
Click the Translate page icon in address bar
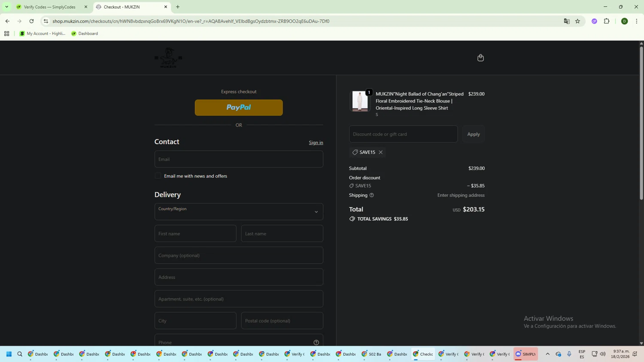click(567, 21)
